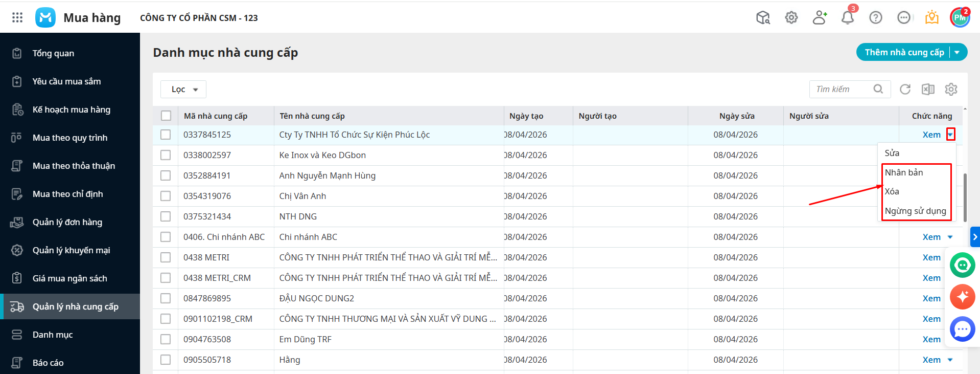Open the app launcher grid icon
The image size is (980, 374).
click(17, 17)
